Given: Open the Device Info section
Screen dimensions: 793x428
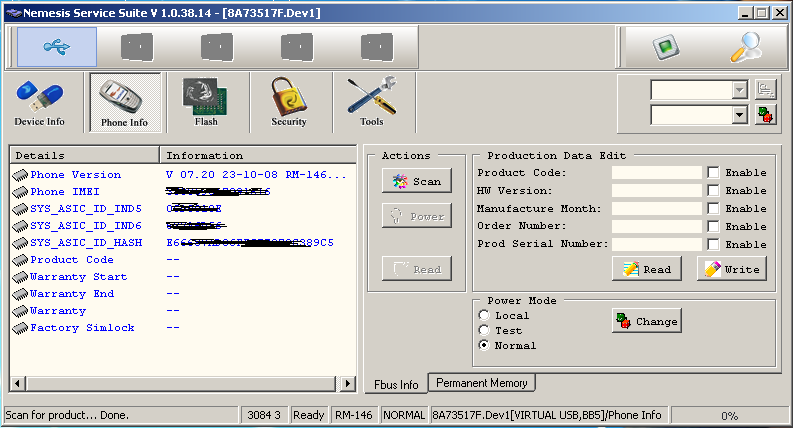Looking at the screenshot, I should click(39, 103).
